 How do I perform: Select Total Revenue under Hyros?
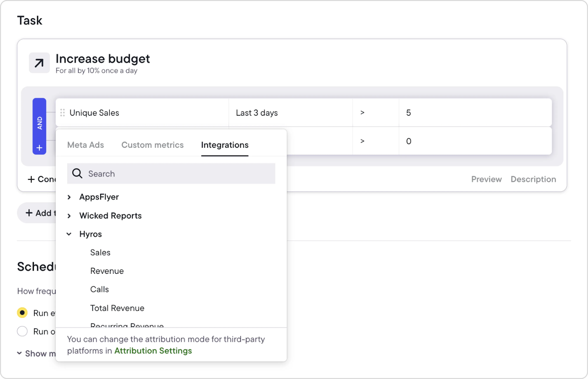click(117, 308)
